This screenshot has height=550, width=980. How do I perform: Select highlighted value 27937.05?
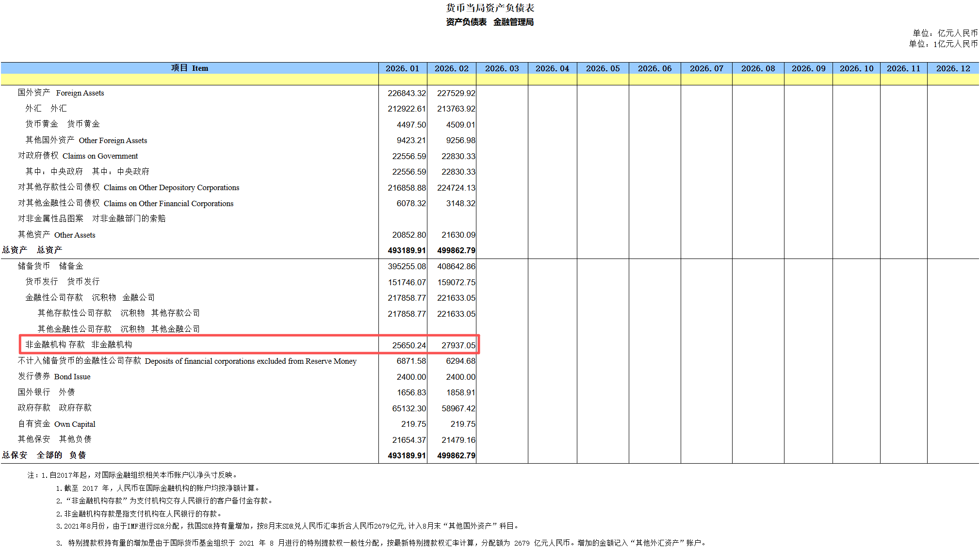coord(458,345)
